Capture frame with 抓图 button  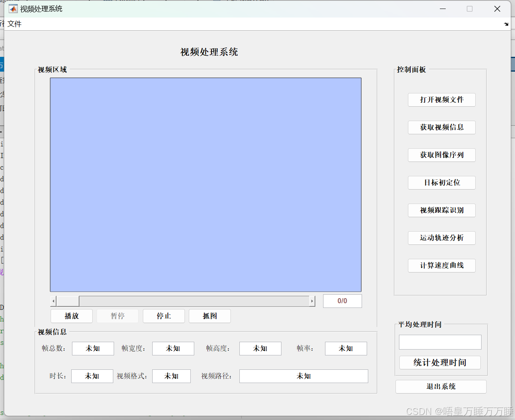click(x=210, y=316)
